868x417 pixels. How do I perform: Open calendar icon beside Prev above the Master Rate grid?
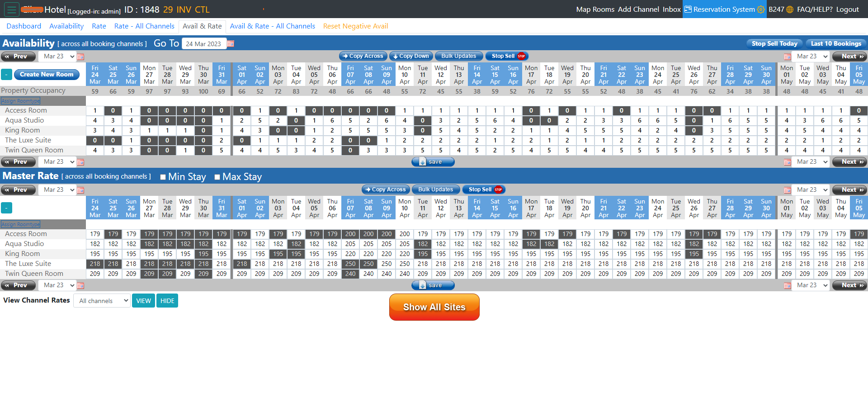(x=80, y=190)
